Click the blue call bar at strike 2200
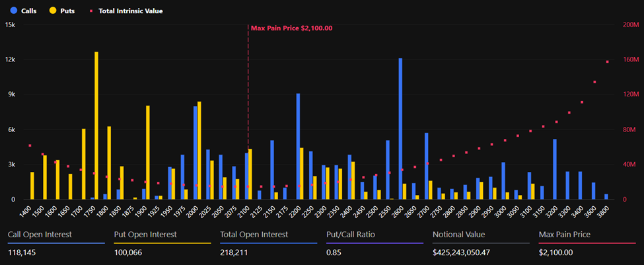Screen dimensions: 644x265 click(x=298, y=146)
